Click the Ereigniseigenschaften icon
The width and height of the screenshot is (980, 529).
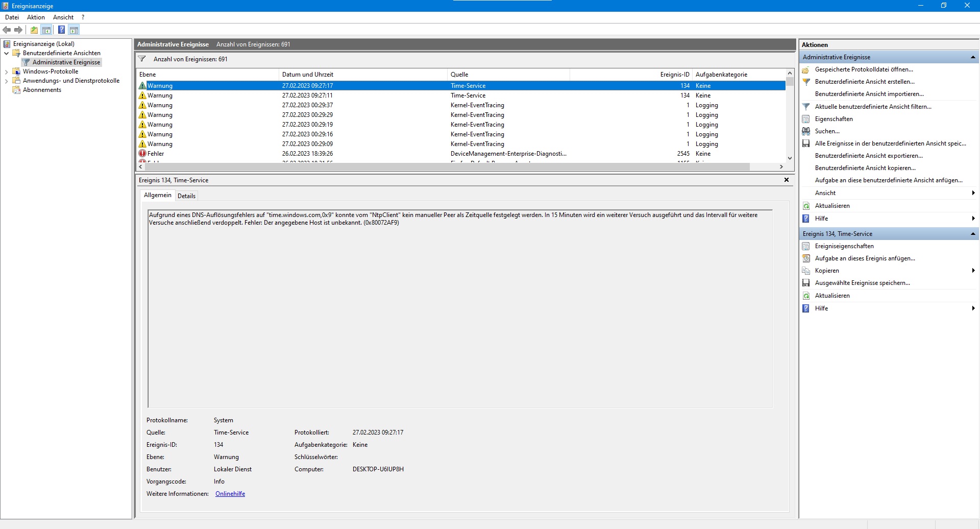pos(806,246)
